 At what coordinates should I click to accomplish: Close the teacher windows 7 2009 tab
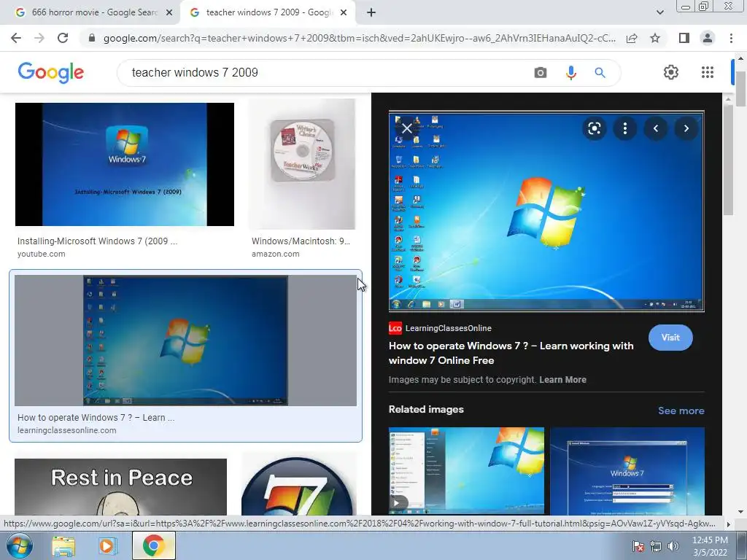343,12
